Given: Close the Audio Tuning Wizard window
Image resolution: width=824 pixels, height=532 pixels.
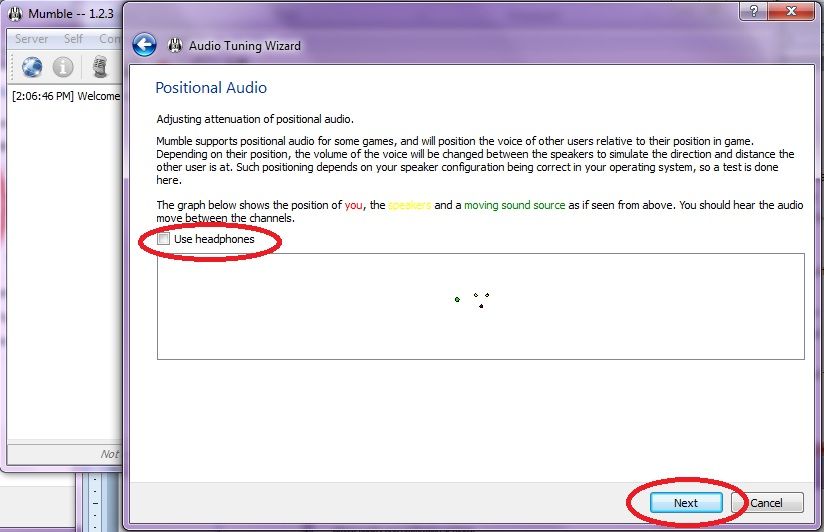Looking at the screenshot, I should [791, 11].
